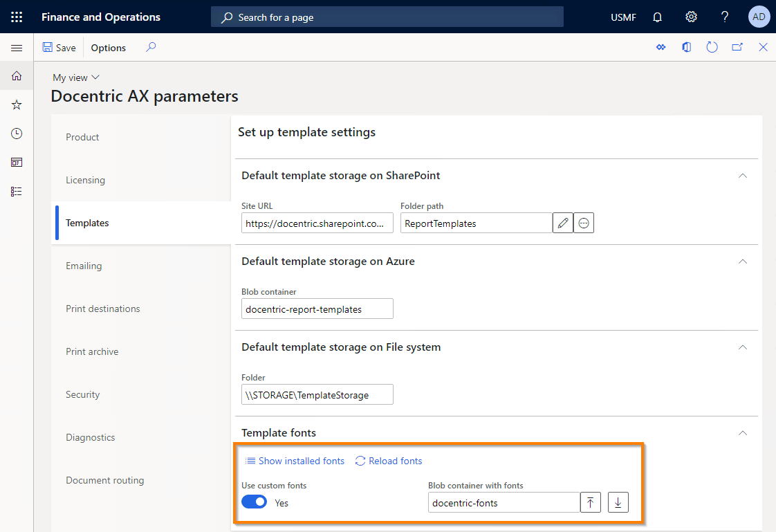Click the Folder \\STORAGE\TemplateStorage field
Viewport: 776px width, 532px height.
(x=317, y=394)
